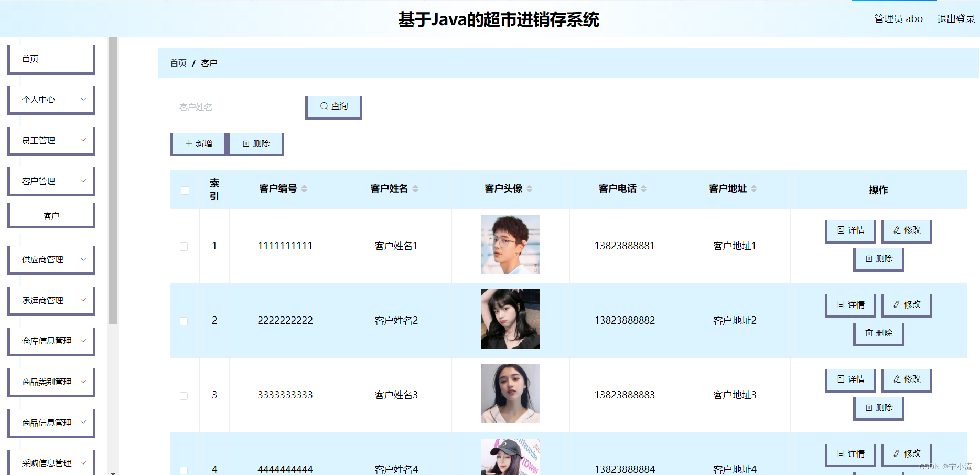
Task: Click trash icon in top 删除 button
Action: coord(246,143)
